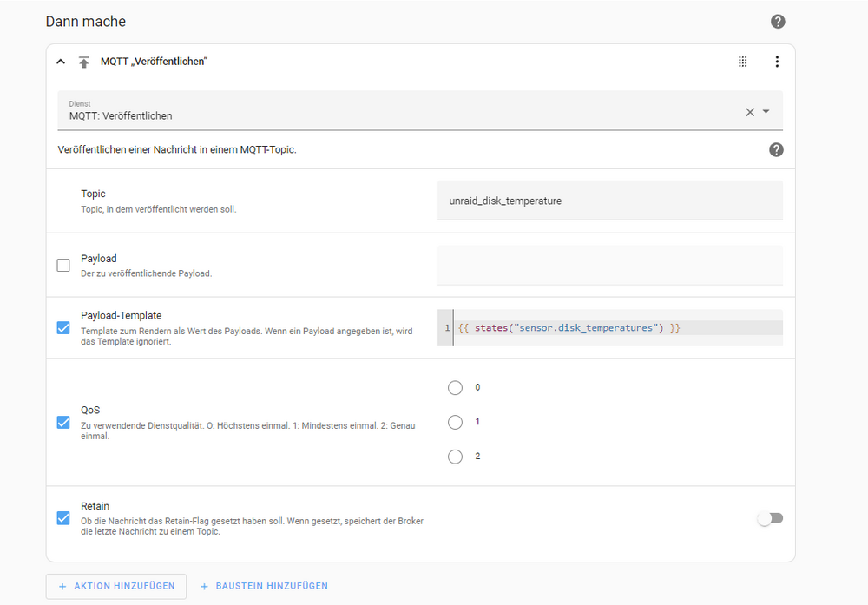This screenshot has width=868, height=605.
Task: Click plus icon of Baustein hinzufügen
Action: tap(204, 586)
